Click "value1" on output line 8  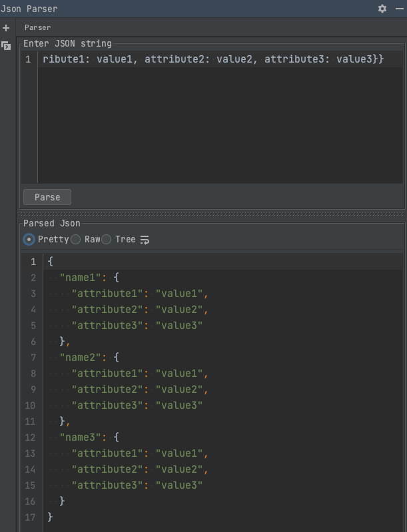pyautogui.click(x=179, y=374)
